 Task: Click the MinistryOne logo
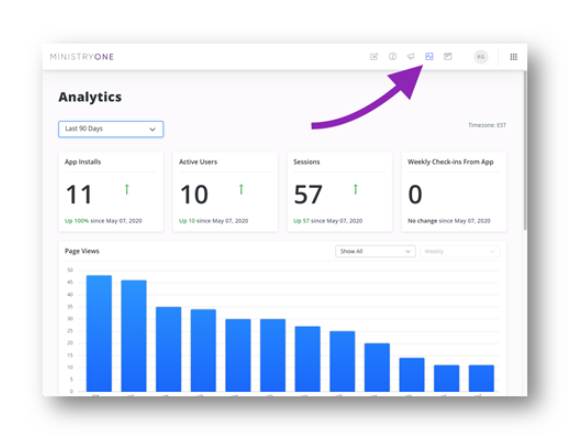pyautogui.click(x=81, y=57)
